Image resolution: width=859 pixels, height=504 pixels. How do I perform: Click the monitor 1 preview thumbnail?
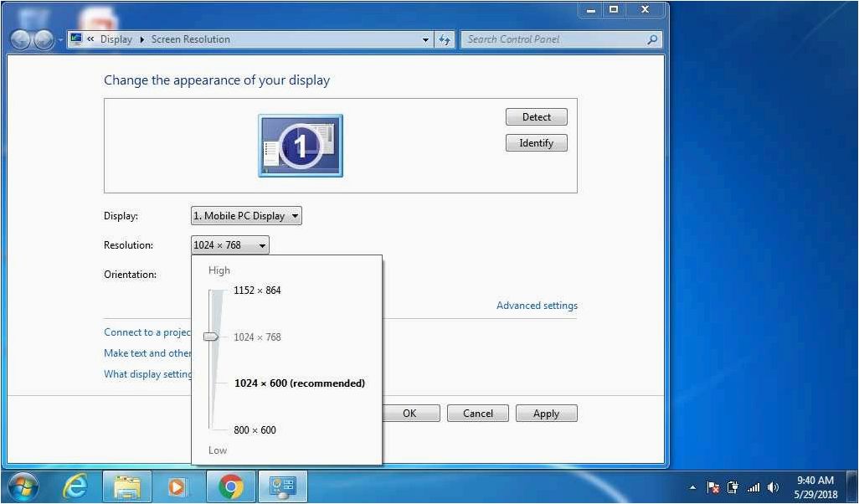pos(301,146)
